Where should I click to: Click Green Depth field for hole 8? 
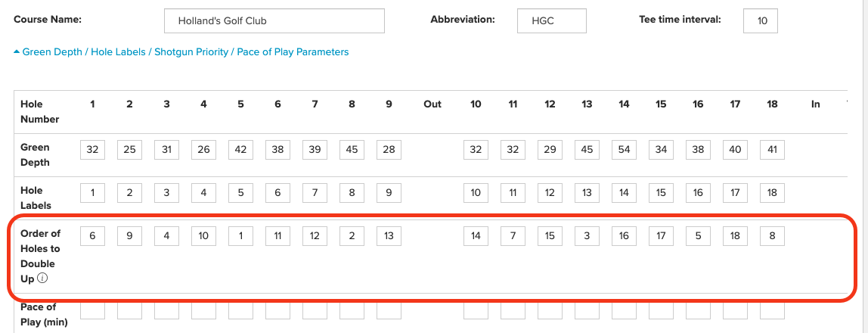pyautogui.click(x=352, y=150)
